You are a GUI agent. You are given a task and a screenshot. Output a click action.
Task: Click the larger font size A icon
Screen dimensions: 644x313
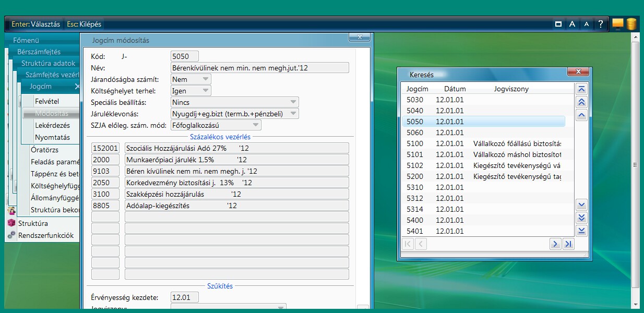(573, 24)
